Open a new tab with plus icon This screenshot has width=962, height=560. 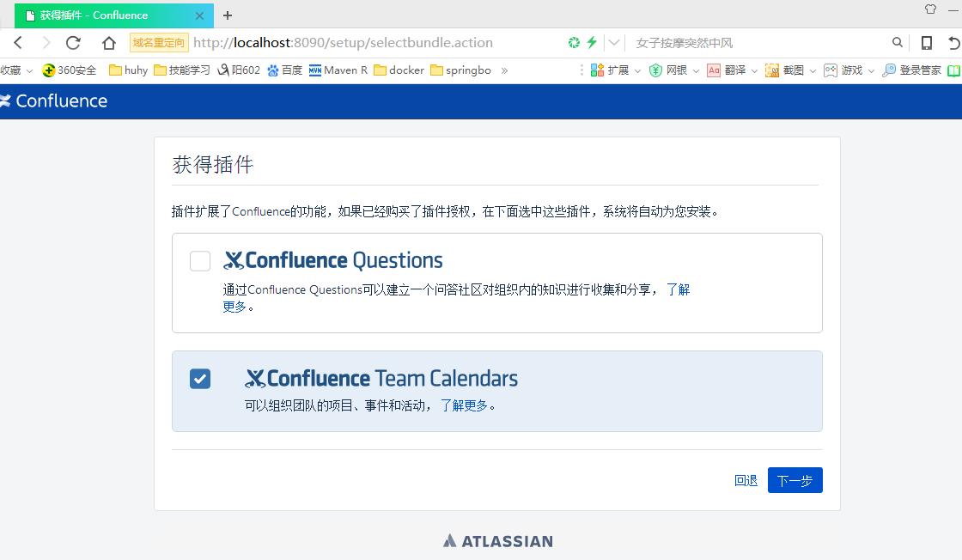[228, 15]
